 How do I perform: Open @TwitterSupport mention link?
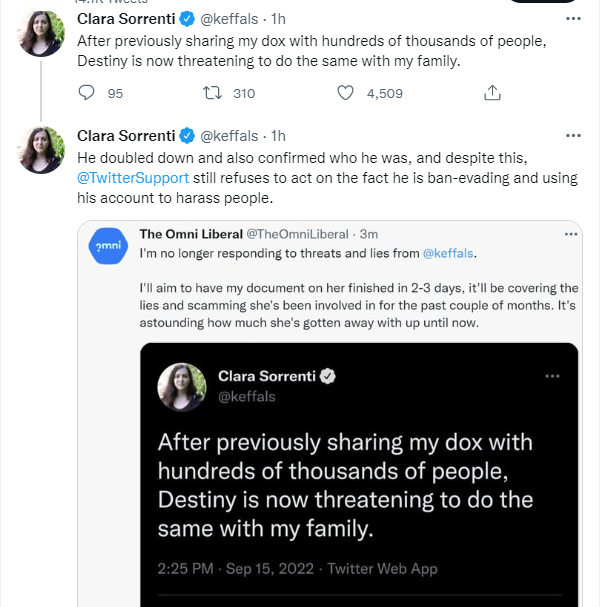(132, 176)
